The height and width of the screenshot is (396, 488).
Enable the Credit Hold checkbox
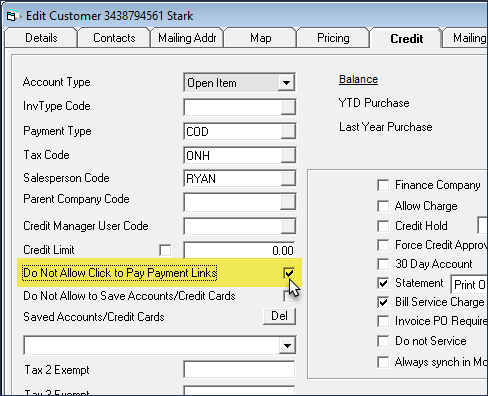(383, 226)
